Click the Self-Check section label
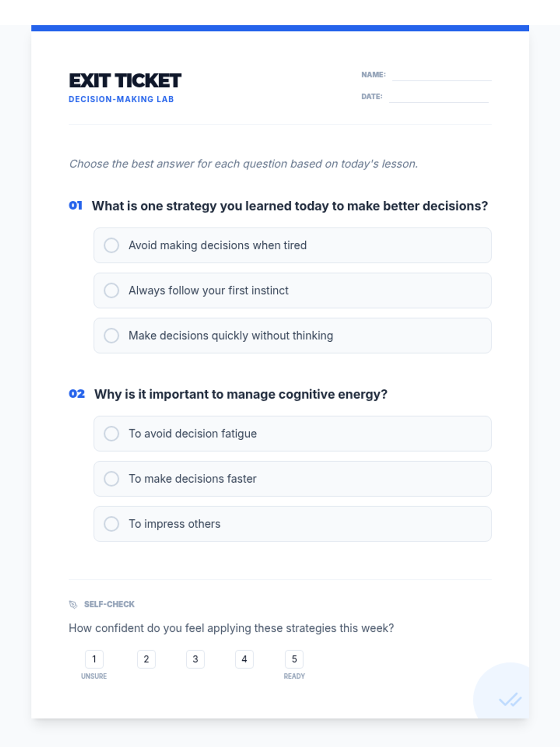This screenshot has height=747, width=560. (109, 605)
